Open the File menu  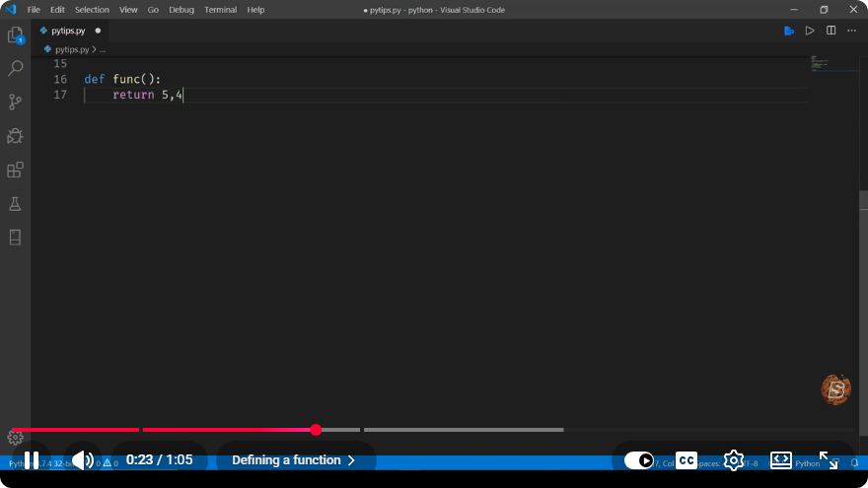click(x=34, y=10)
